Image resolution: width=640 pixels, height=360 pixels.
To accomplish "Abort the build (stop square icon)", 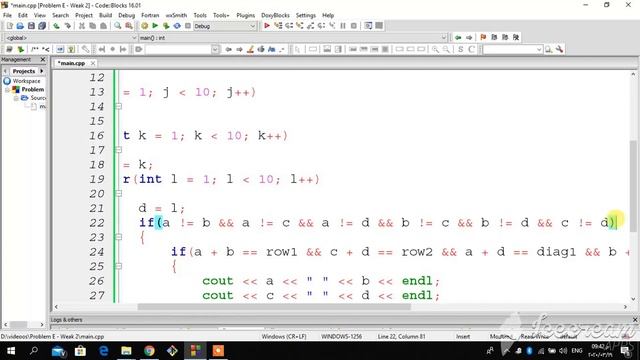I will point(188,26).
